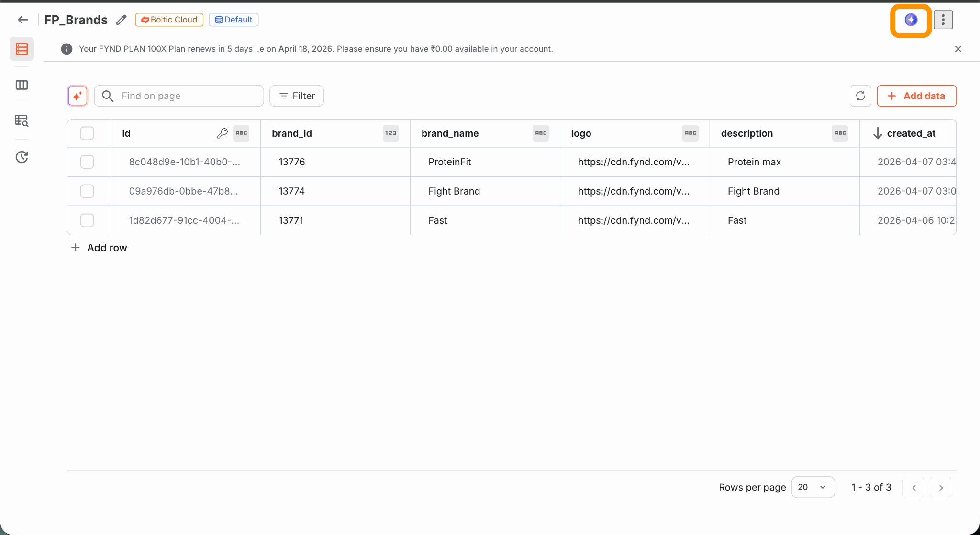The image size is (980, 535).
Task: Open the table search icon in the sidebar
Action: [x=22, y=120]
